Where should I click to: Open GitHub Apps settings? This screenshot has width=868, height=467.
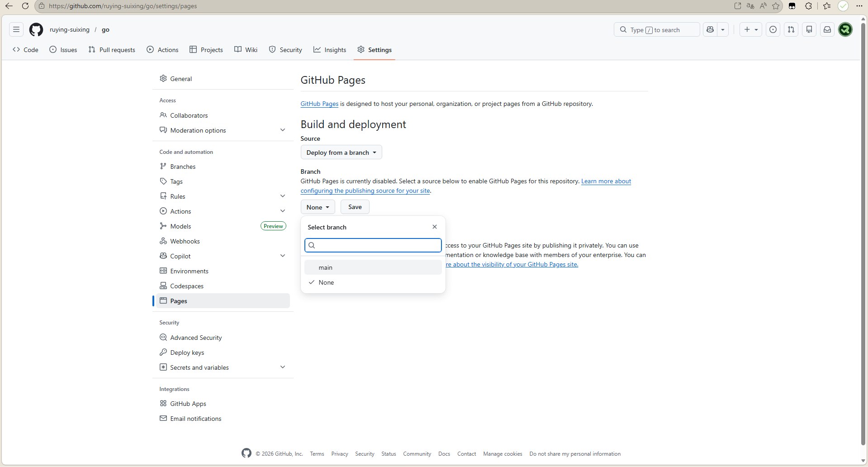click(x=223, y=404)
